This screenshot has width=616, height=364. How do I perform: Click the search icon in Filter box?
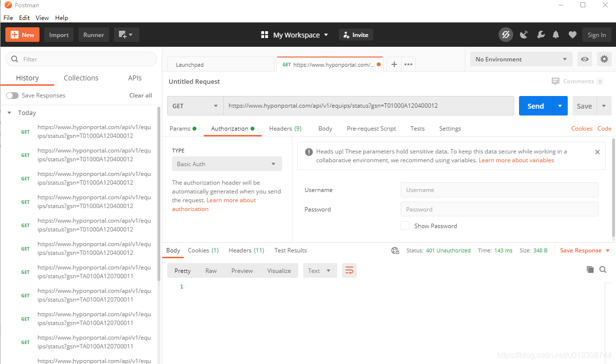[15, 59]
